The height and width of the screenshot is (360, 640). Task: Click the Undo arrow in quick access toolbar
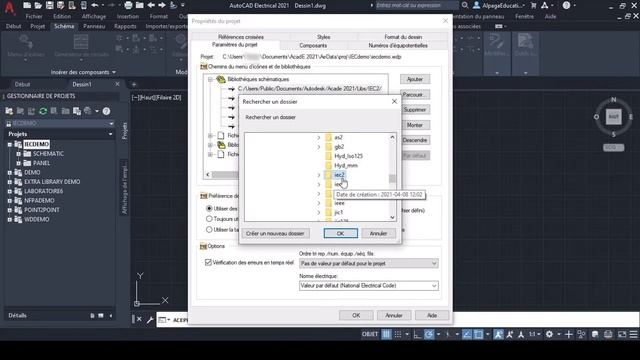[95, 5]
